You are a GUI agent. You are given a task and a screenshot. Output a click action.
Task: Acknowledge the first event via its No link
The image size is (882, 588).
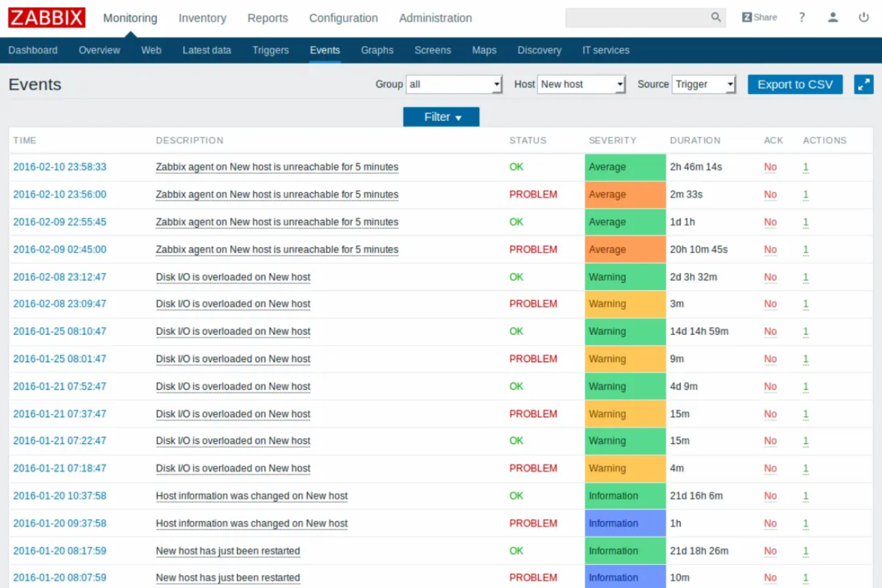point(770,167)
